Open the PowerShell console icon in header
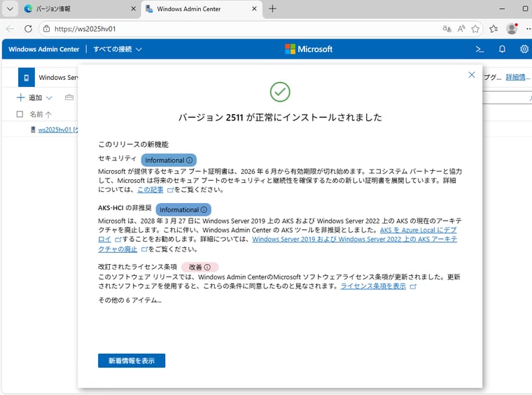532x395 pixels. pos(479,49)
